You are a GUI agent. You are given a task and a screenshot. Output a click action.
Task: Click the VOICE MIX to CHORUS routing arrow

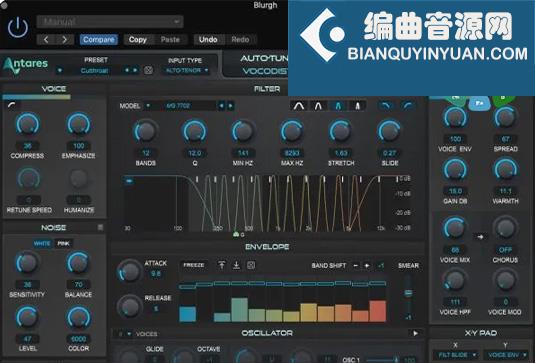pyautogui.click(x=480, y=236)
